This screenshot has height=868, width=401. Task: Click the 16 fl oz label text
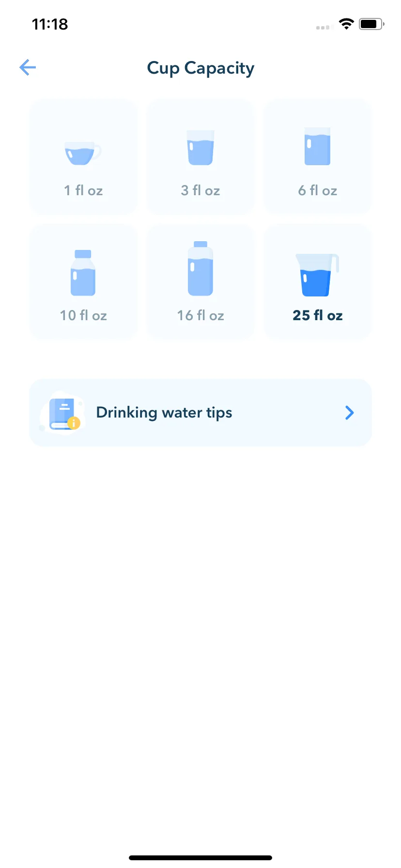pyautogui.click(x=200, y=315)
